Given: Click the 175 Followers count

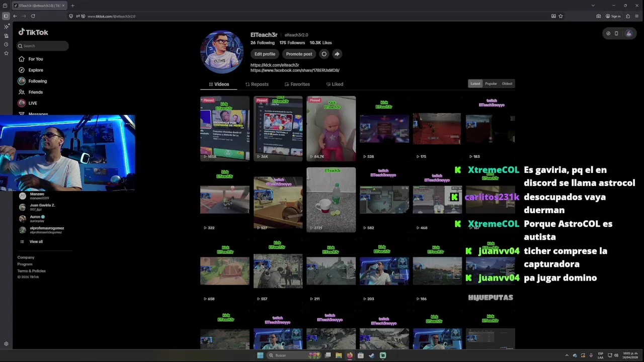Looking at the screenshot, I should [292, 43].
